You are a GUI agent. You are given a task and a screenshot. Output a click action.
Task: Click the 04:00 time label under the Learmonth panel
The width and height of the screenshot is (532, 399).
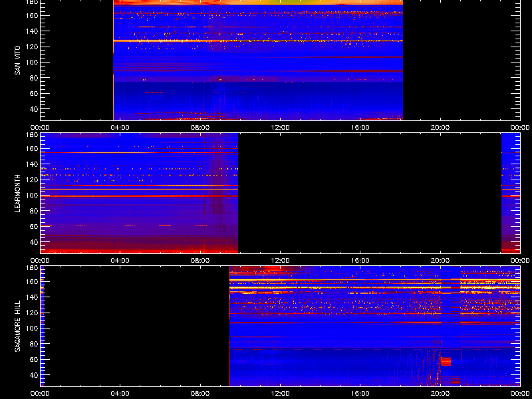pos(120,261)
